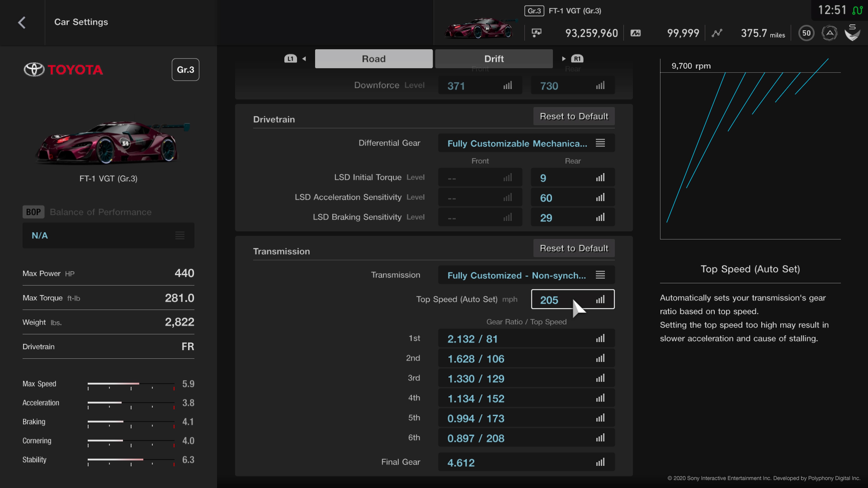The image size is (868, 488).
Task: Adjust the 5th gear ratio 0.994 / 173
Action: tap(526, 418)
